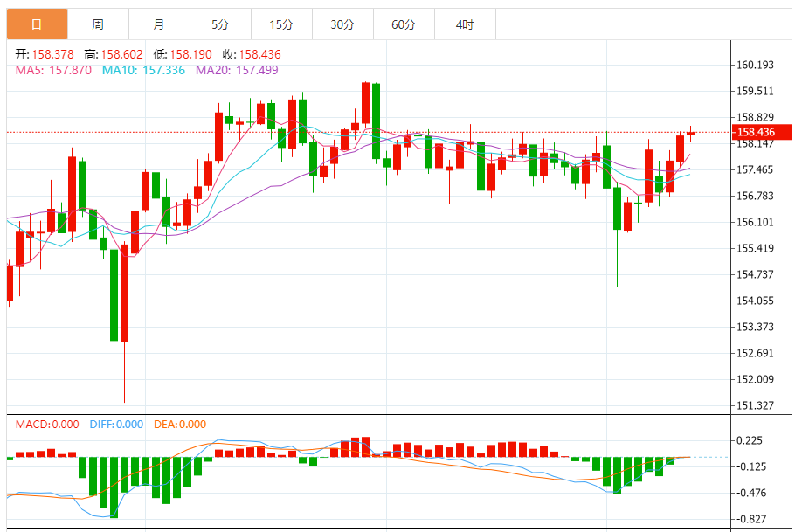
Task: Click the 160.193 price axis label
Action: pos(755,65)
